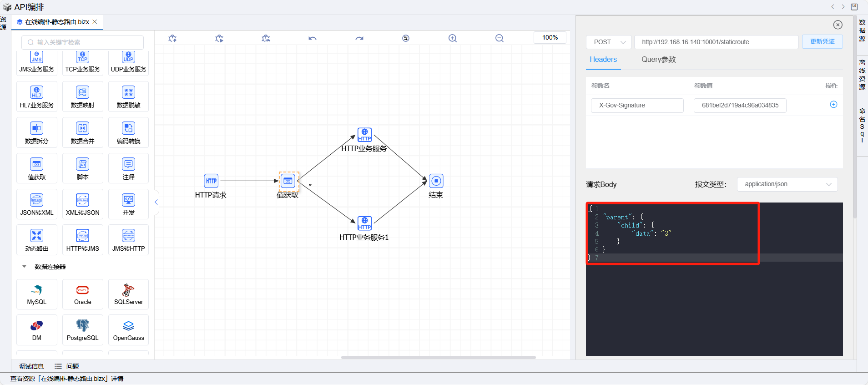This screenshot has height=385, width=868.
Task: Click the HTTP请求 node on canvas
Action: click(x=211, y=181)
